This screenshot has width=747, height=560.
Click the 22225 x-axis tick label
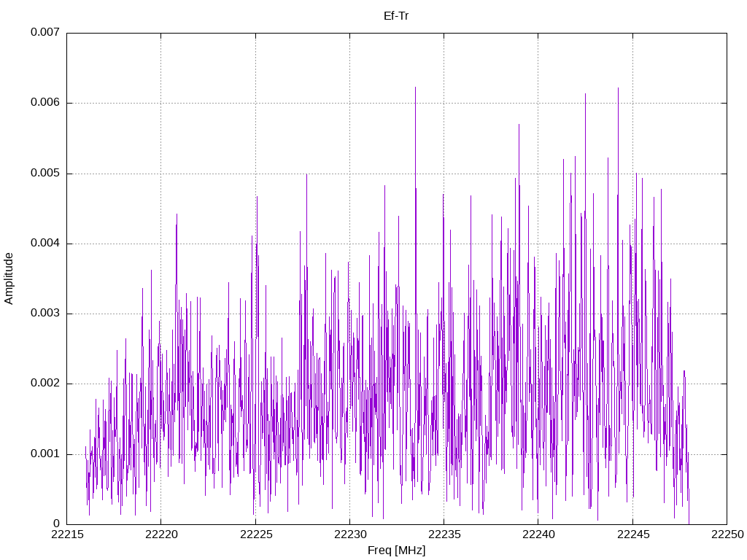pos(255,534)
